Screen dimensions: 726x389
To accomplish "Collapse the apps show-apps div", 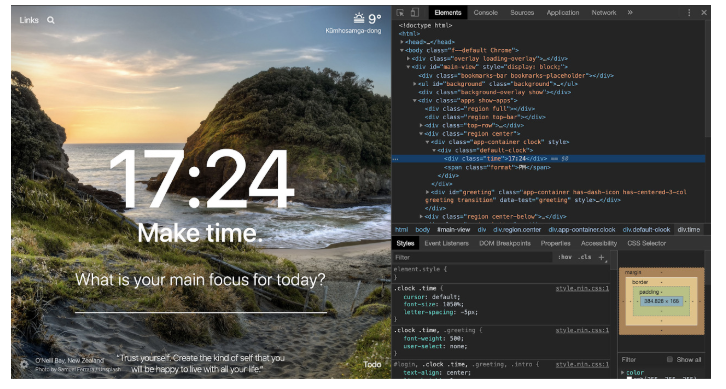I will tap(415, 100).
